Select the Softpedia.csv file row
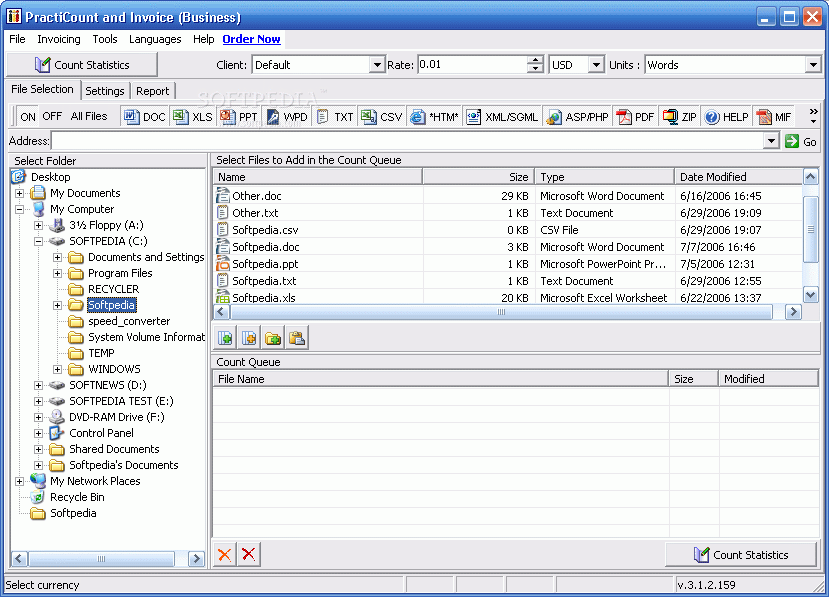 508,230
